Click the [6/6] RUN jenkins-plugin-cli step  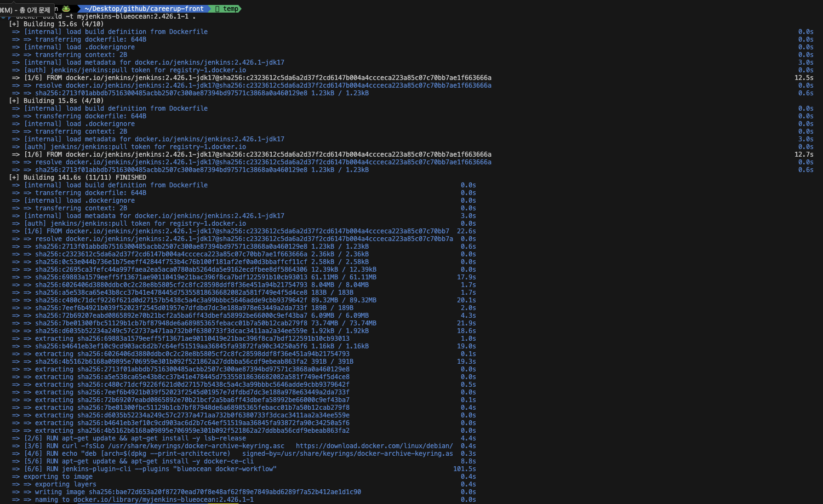point(144,469)
